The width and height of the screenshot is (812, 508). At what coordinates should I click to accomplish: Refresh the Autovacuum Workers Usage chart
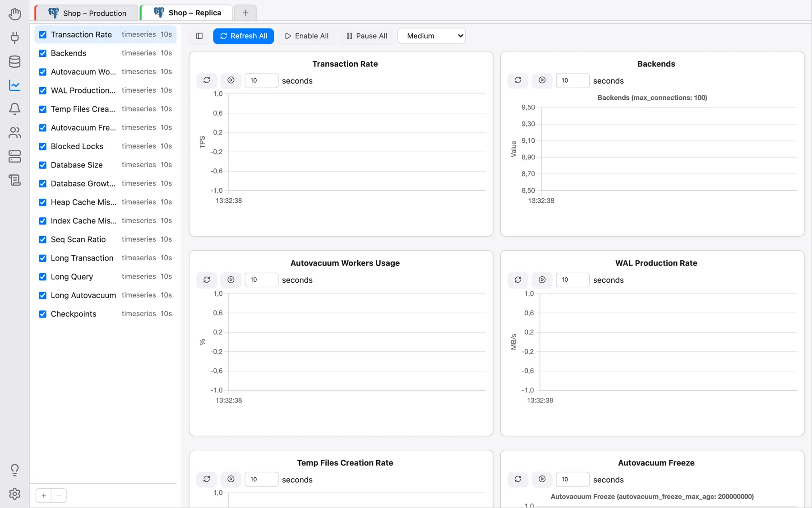coord(207,280)
